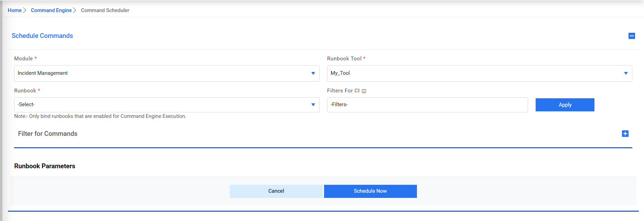Go to the Home breadcrumb link
This screenshot has height=221, width=644.
[x=14, y=10]
